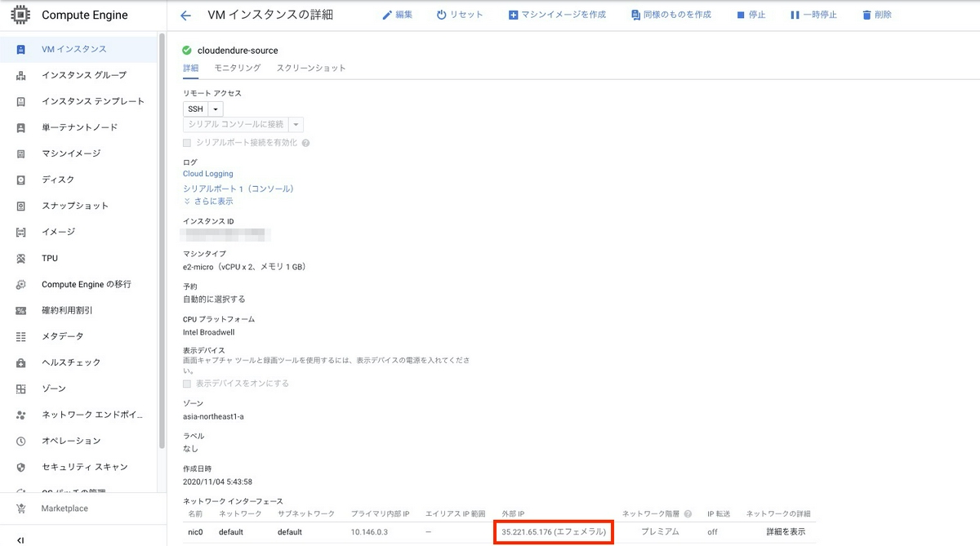Click the Compute Engine chip logo icon
Image resolution: width=980 pixels, height=546 pixels.
click(x=20, y=15)
